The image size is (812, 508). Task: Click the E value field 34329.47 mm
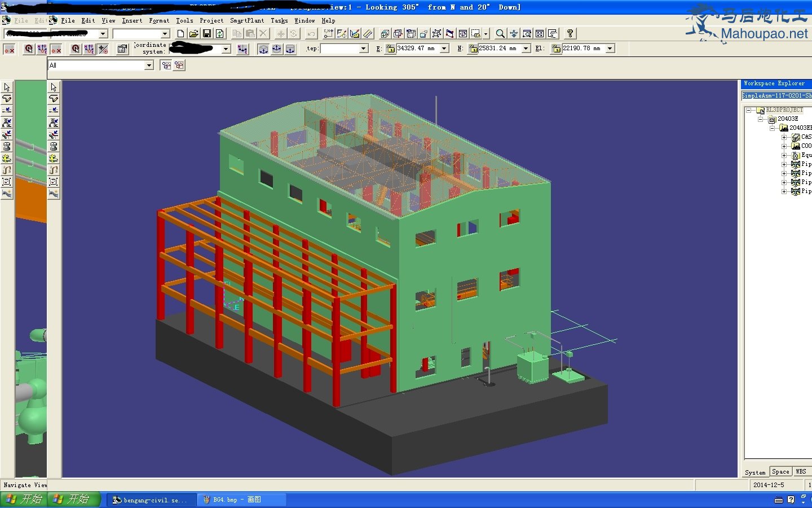pos(417,49)
